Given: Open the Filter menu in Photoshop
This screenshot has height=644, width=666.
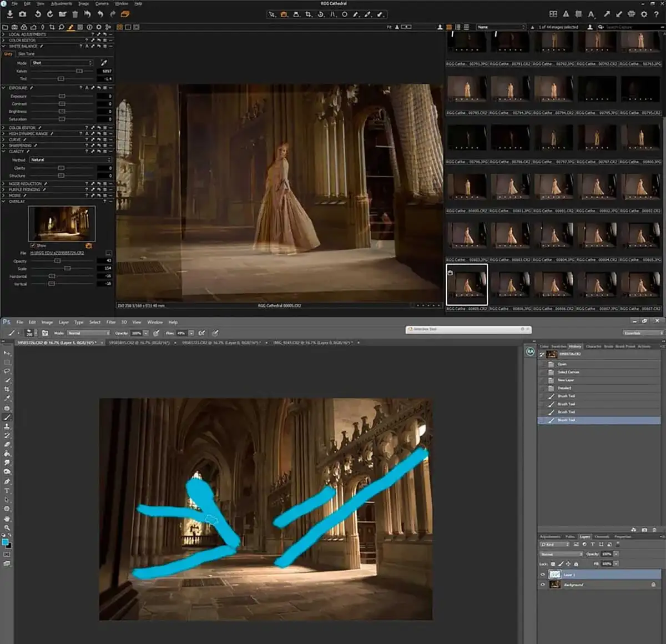Looking at the screenshot, I should click(111, 322).
